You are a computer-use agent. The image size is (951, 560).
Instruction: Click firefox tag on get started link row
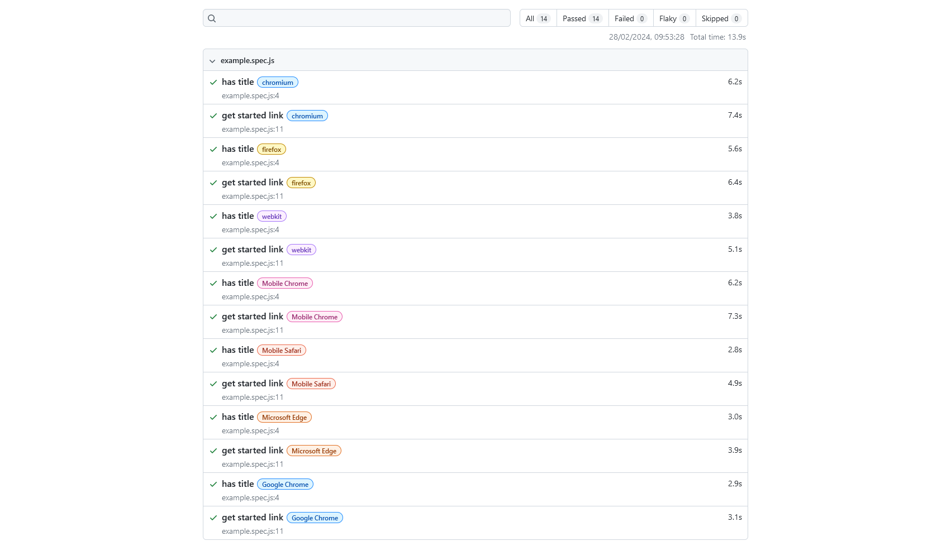coord(301,183)
